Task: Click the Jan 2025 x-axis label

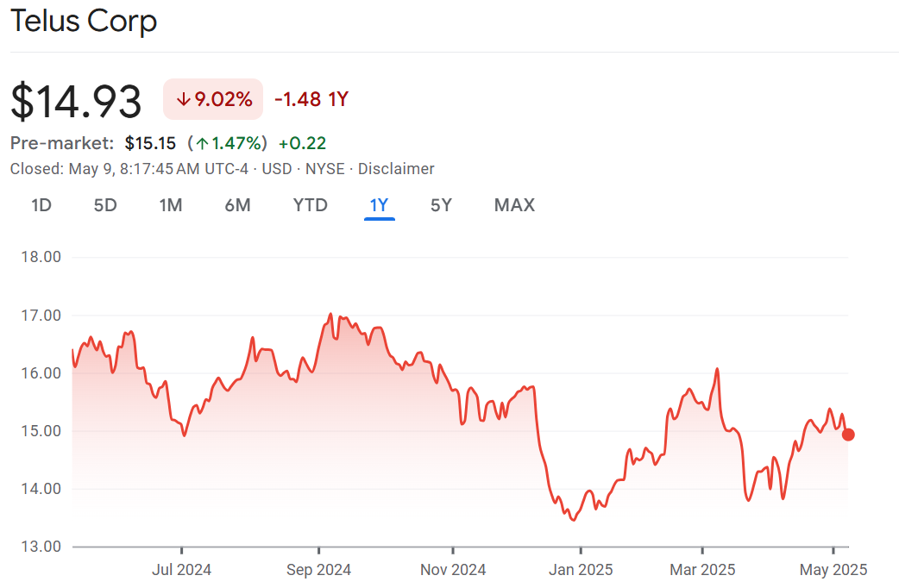Action: (x=581, y=570)
